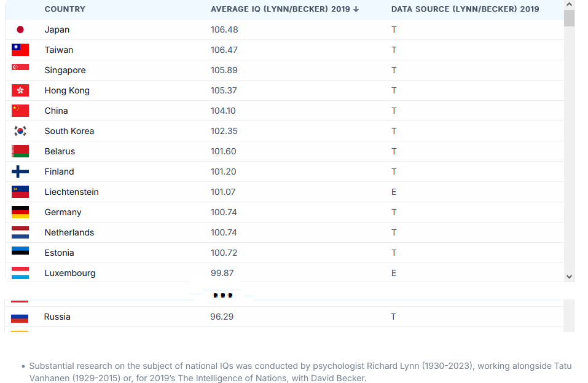Click the IQ value 105.37
588x383 pixels.
coord(224,90)
